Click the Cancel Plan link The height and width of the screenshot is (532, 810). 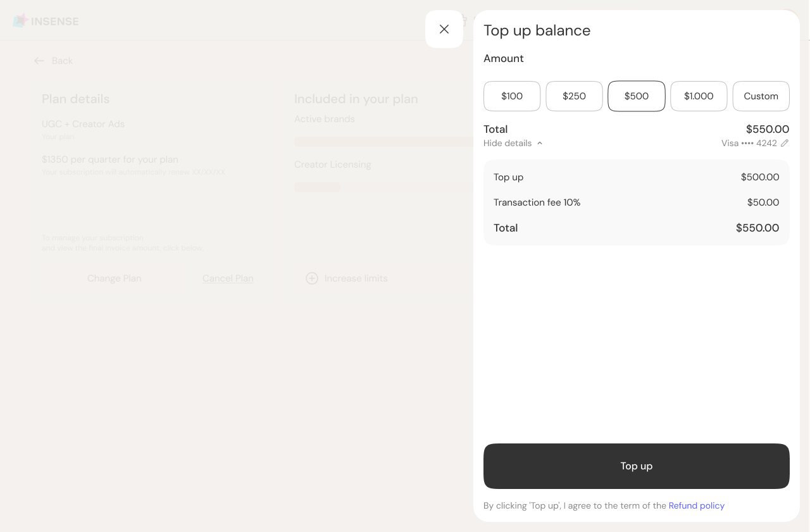pyautogui.click(x=228, y=278)
